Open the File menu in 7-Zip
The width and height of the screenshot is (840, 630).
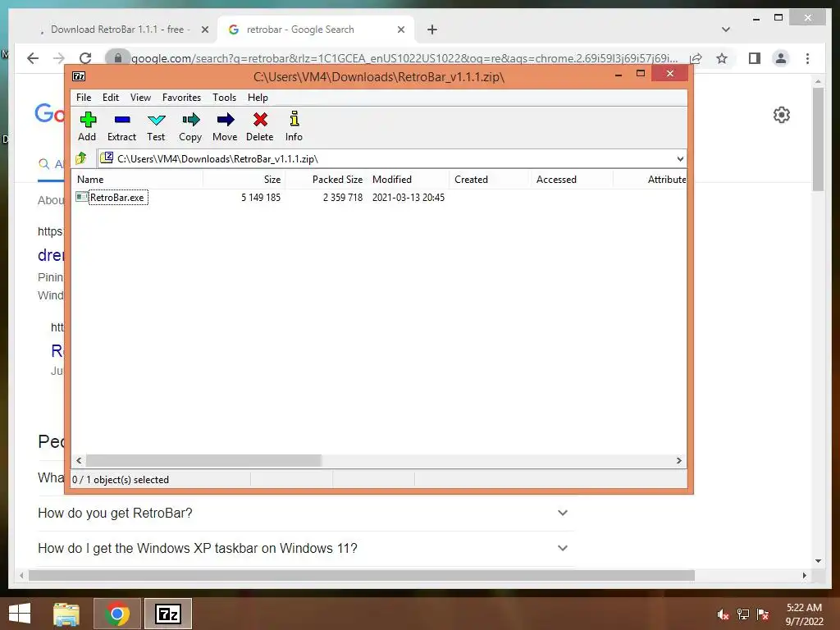point(84,98)
